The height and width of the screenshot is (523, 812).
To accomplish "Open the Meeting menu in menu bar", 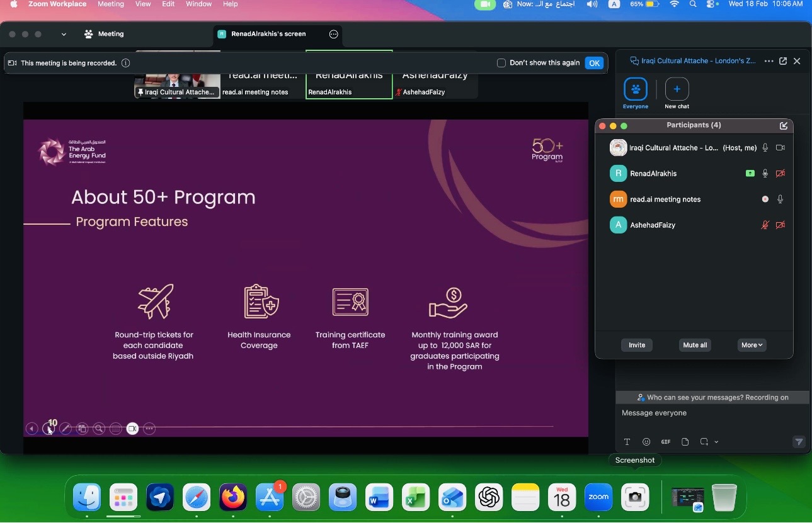I will [111, 4].
